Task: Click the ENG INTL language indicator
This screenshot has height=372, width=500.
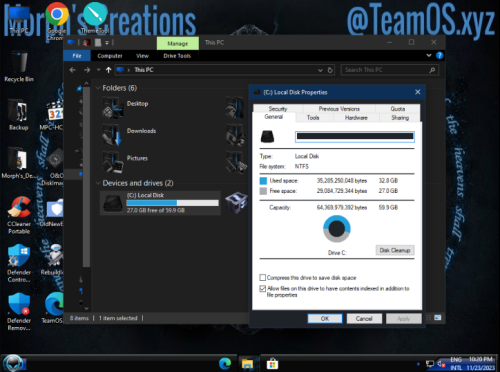Action: point(456,364)
